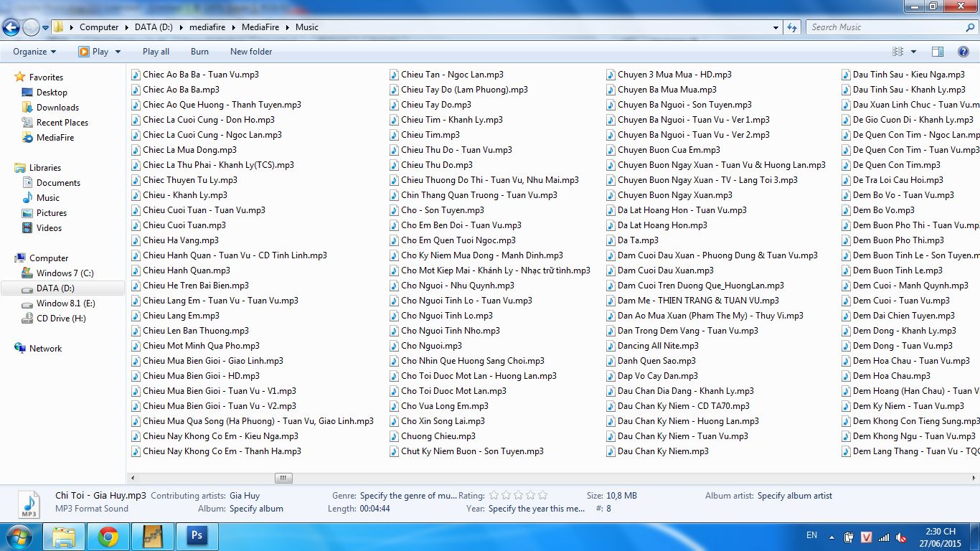Click the Change your view icon
Image resolution: width=980 pixels, height=551 pixels.
click(x=898, y=52)
